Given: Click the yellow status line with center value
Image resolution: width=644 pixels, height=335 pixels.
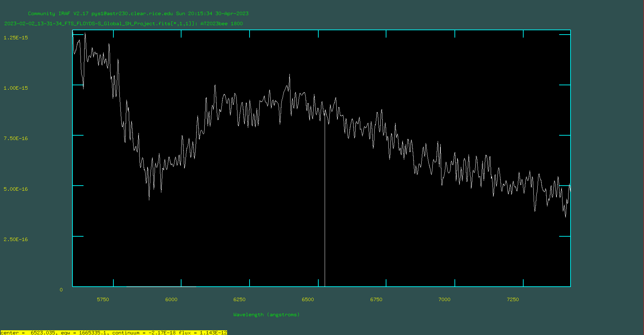Looking at the screenshot, I should (114, 333).
